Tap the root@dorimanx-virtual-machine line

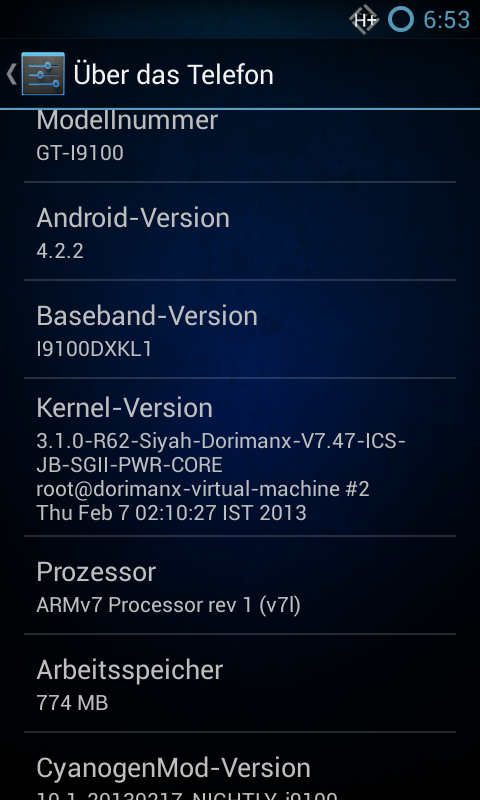pyautogui.click(x=203, y=489)
